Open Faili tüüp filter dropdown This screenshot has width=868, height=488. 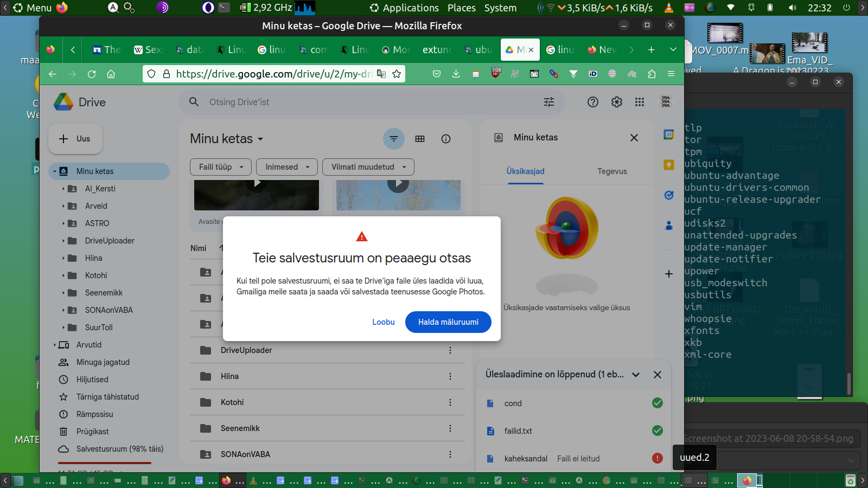[x=221, y=167]
